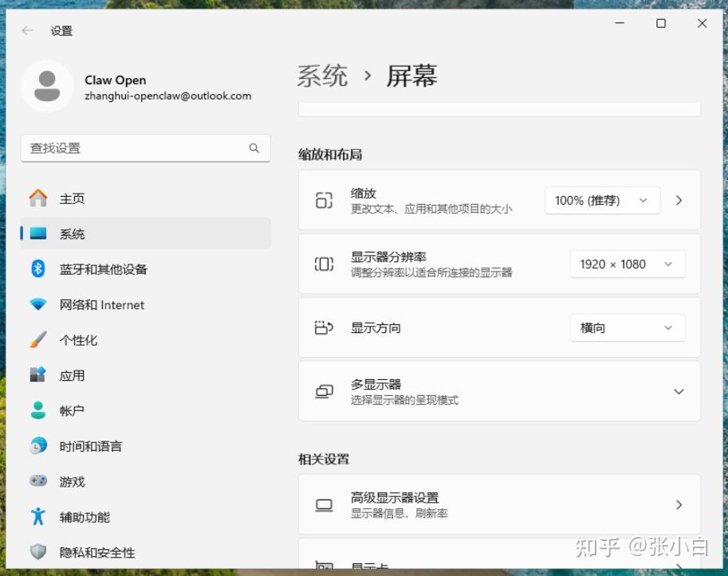
Task: Open 时间和语言 settings page
Action: [146, 446]
